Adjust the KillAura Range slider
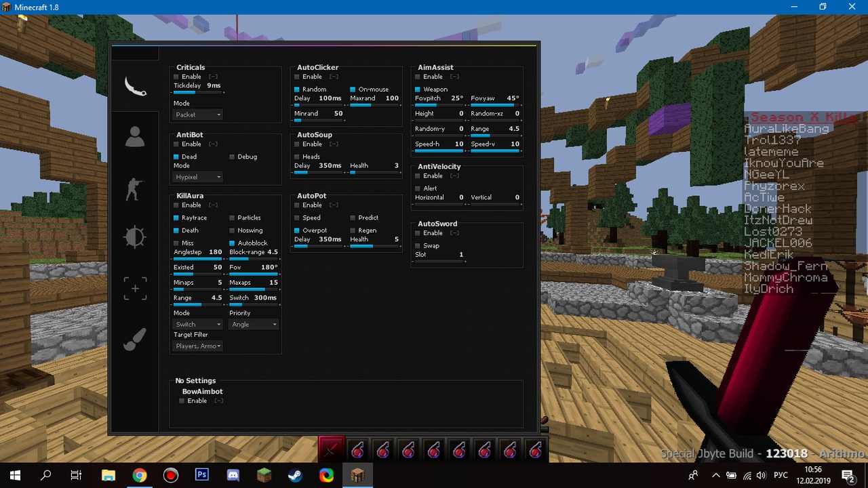868x488 pixels. tap(198, 304)
